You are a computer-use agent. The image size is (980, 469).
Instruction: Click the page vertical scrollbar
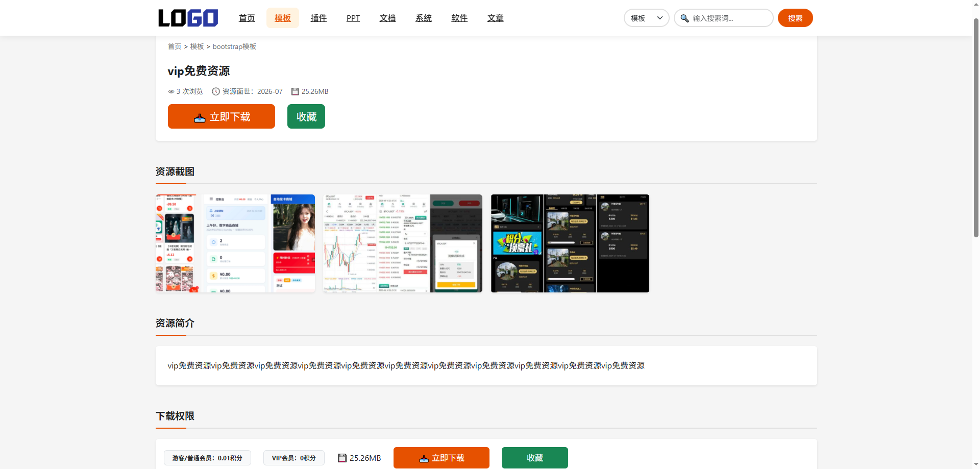click(x=976, y=128)
